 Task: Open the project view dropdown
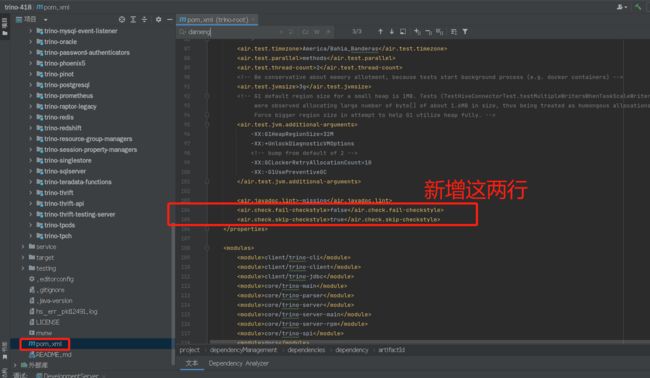pos(45,19)
